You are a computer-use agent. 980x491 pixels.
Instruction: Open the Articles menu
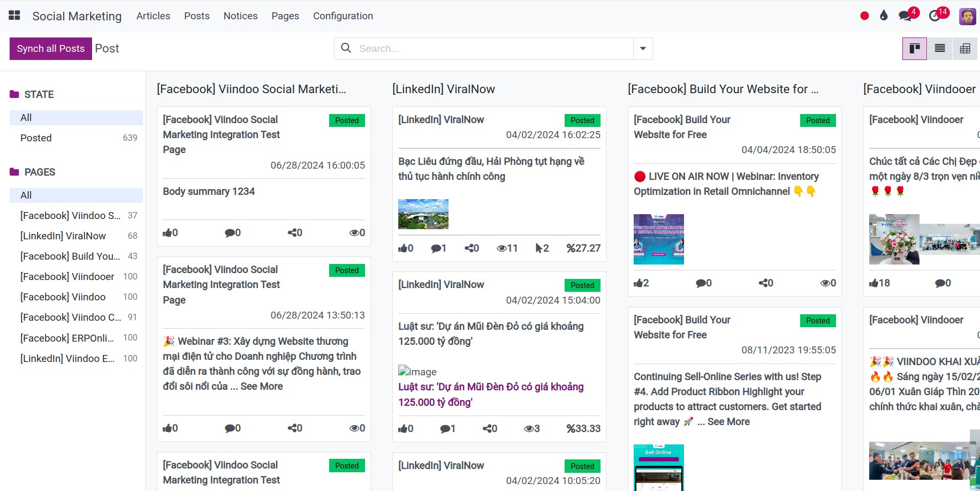click(x=153, y=16)
